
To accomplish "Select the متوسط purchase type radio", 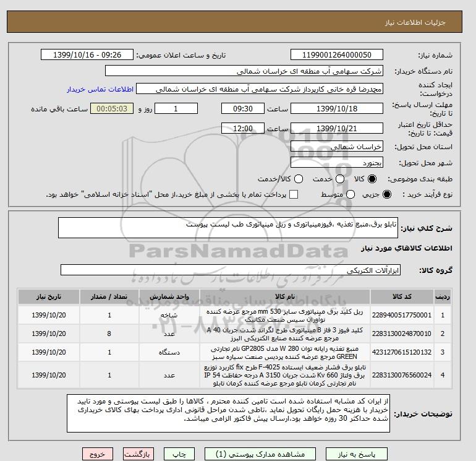I will [x=351, y=194].
